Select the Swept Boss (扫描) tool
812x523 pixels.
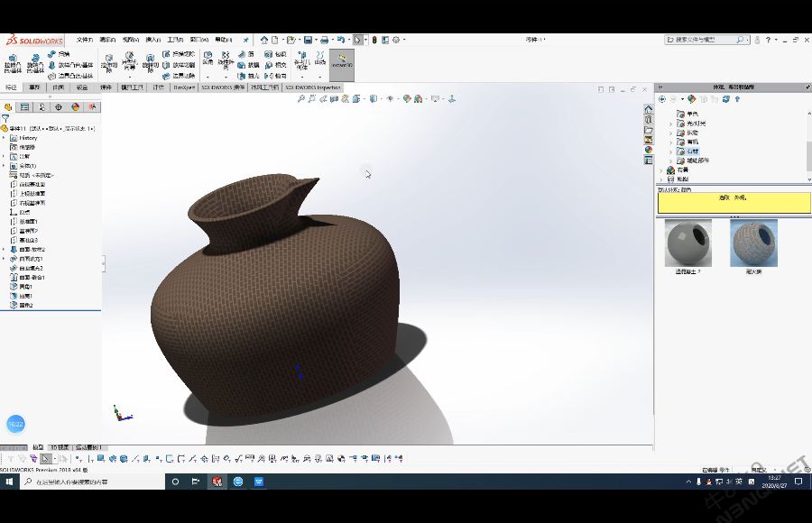59,54
